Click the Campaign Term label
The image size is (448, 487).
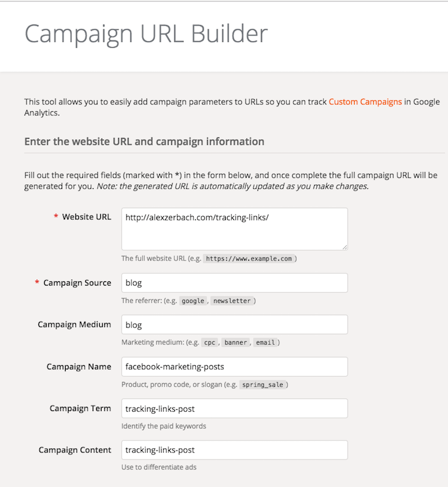(80, 408)
